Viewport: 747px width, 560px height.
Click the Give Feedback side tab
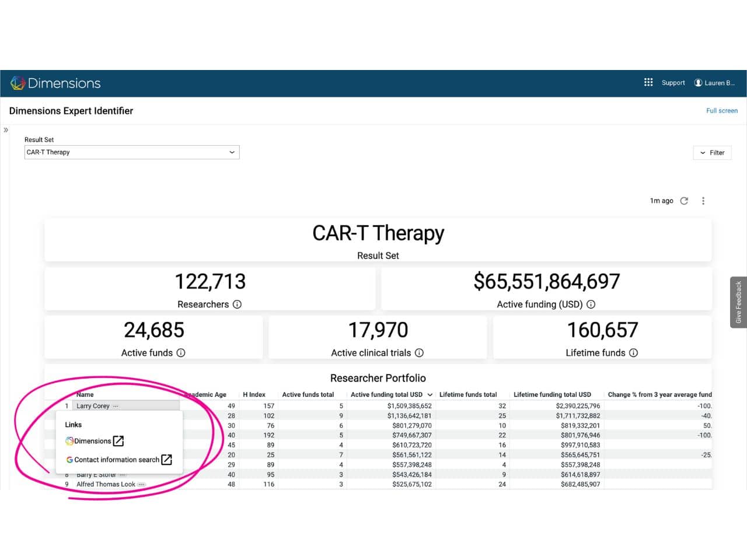(x=738, y=302)
